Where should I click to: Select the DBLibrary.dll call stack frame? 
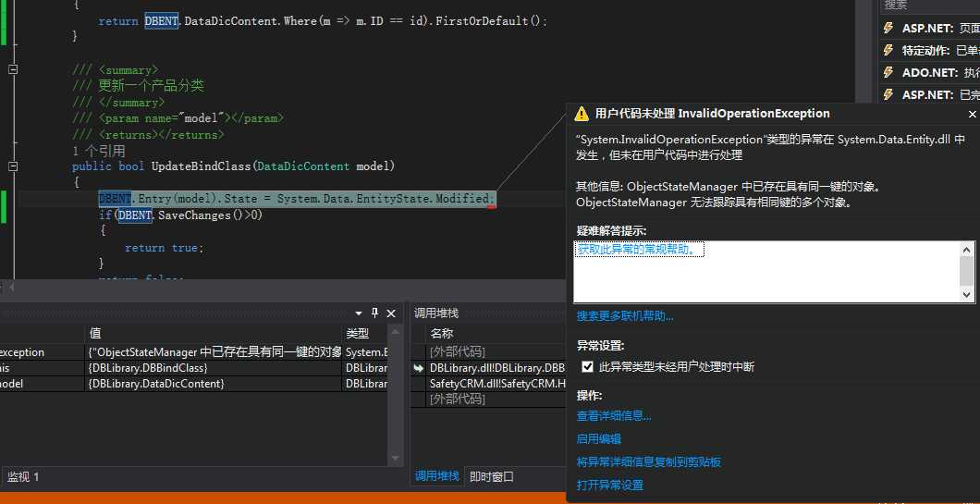tap(496, 368)
